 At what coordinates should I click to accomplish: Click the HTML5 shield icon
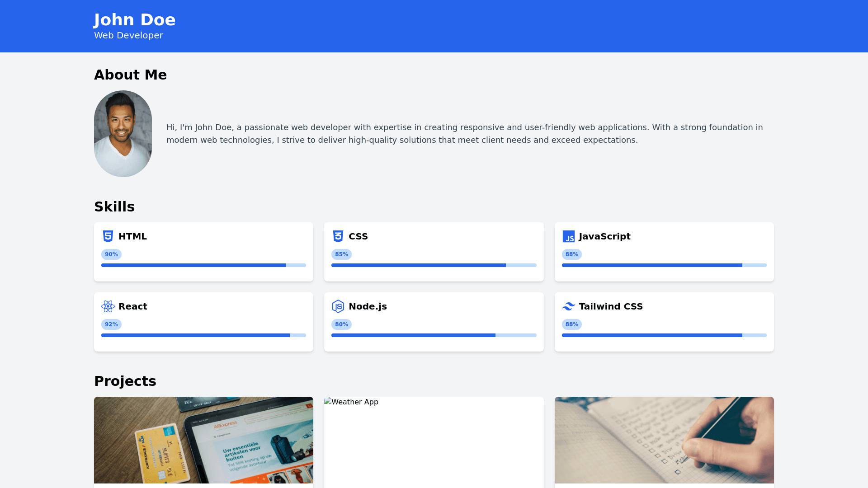tap(108, 236)
